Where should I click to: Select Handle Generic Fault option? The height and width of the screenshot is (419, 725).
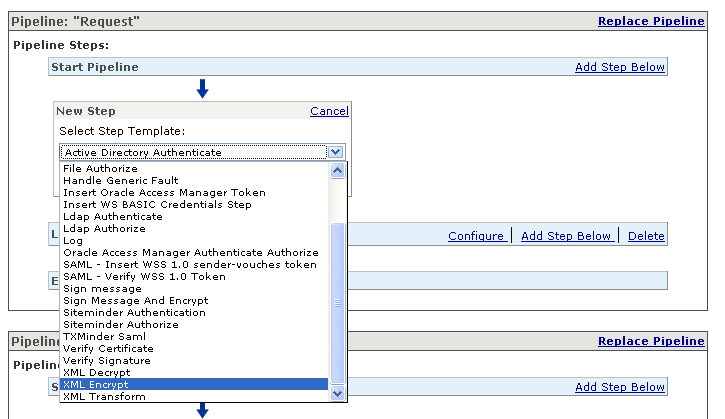[194, 180]
